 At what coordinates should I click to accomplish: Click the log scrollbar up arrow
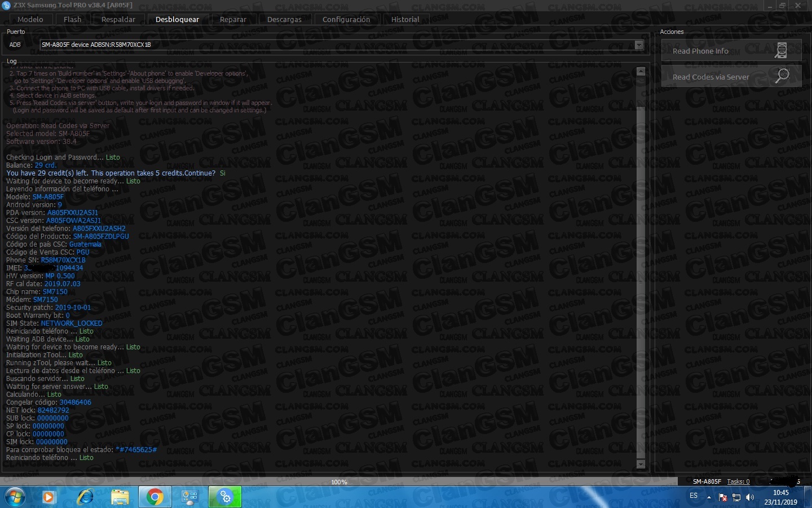[x=641, y=71]
